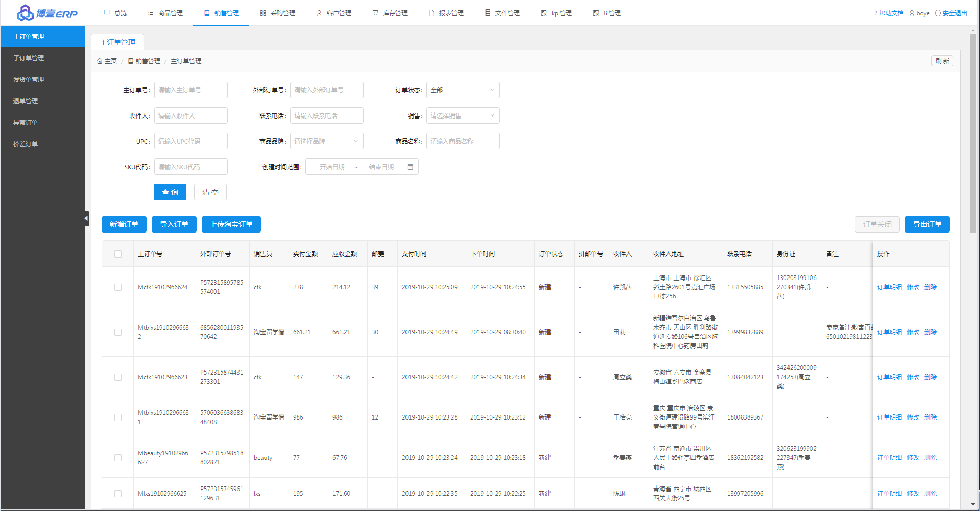980x511 pixels.
Task: Click 修改 for order Mtblxs19102966632
Action: (x=913, y=332)
